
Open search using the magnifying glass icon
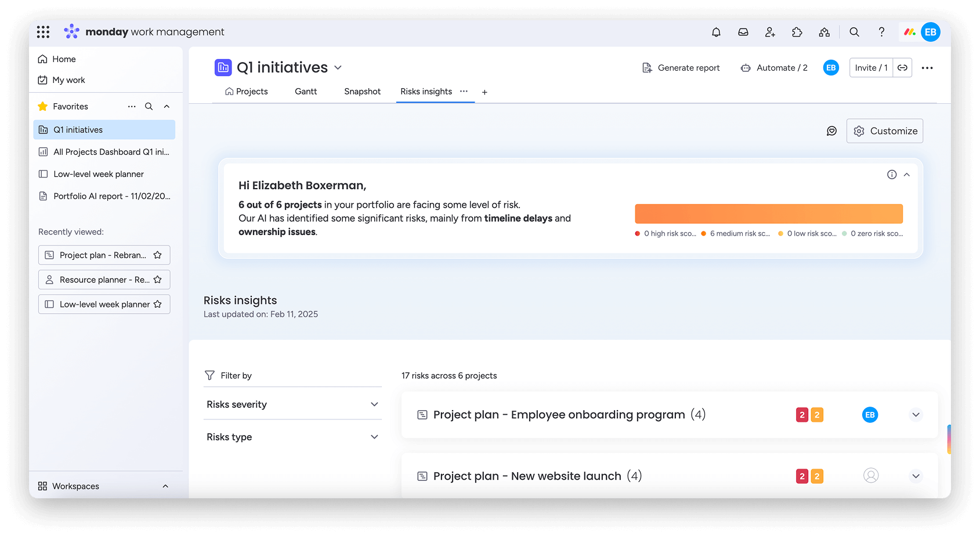854,32
